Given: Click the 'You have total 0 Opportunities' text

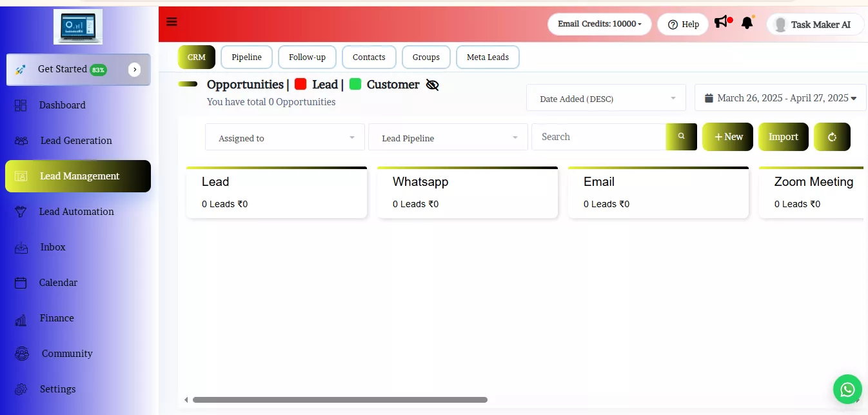Looking at the screenshot, I should tap(271, 102).
